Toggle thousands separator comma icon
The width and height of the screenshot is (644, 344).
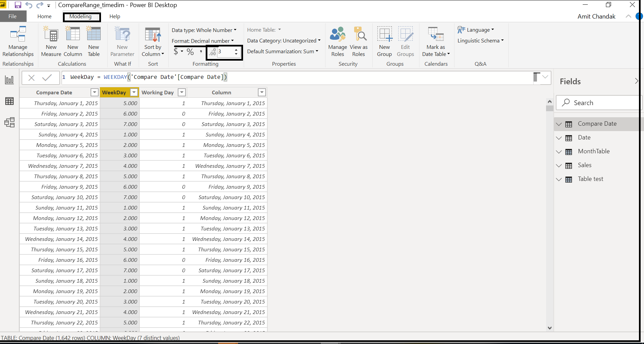201,52
